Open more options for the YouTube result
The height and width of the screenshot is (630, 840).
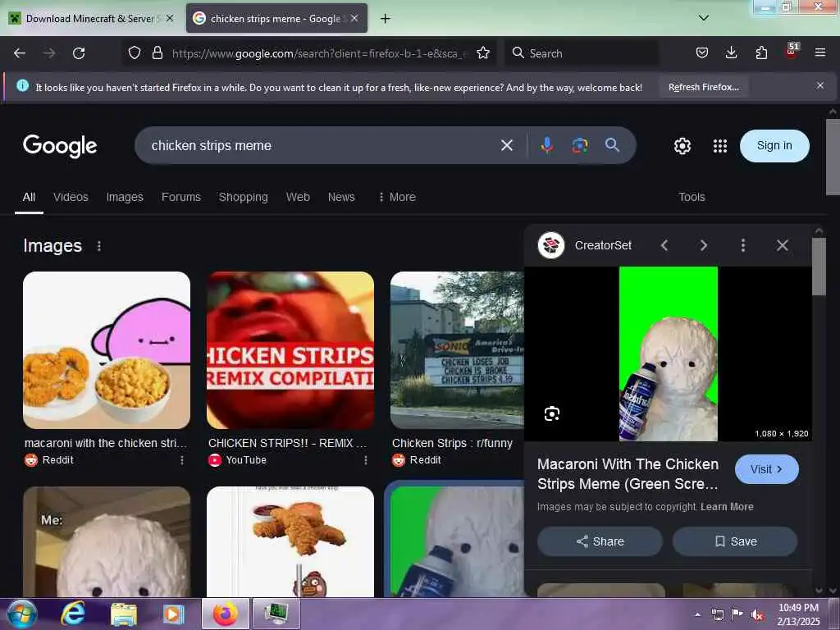(366, 460)
